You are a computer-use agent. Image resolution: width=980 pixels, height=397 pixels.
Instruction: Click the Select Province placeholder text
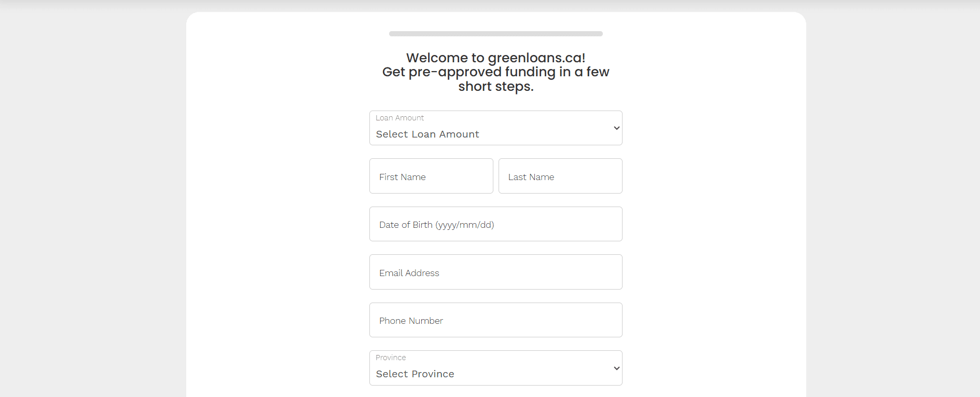click(x=415, y=374)
